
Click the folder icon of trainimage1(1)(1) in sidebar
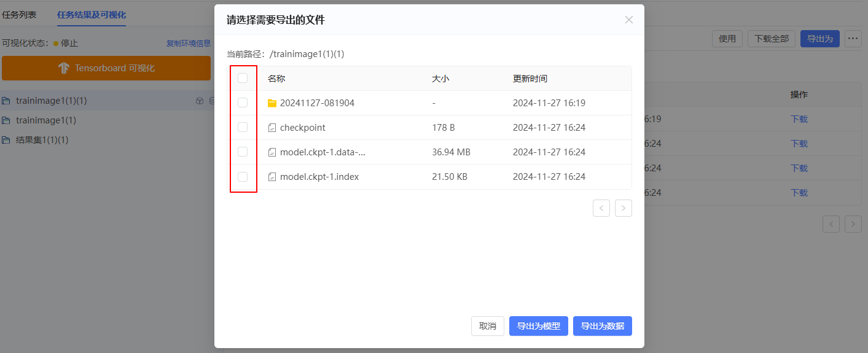point(6,101)
